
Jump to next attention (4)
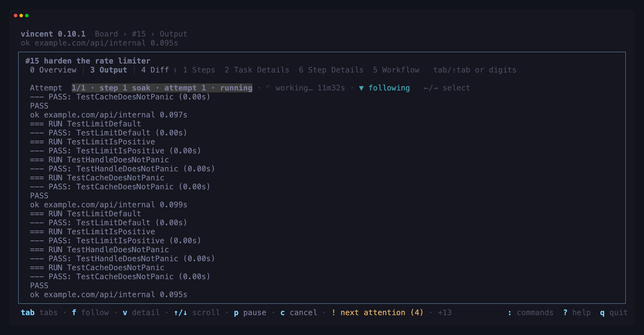pyautogui.click(x=377, y=312)
